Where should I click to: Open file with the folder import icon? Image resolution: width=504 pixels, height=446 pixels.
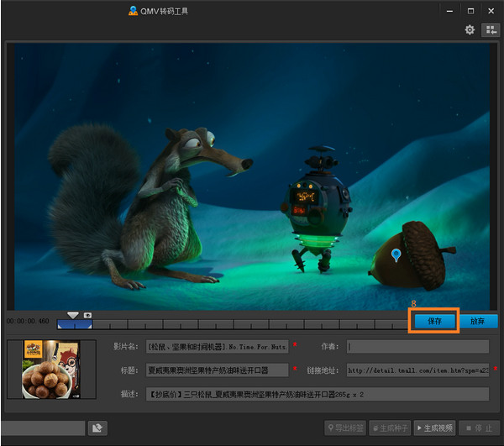click(x=97, y=428)
